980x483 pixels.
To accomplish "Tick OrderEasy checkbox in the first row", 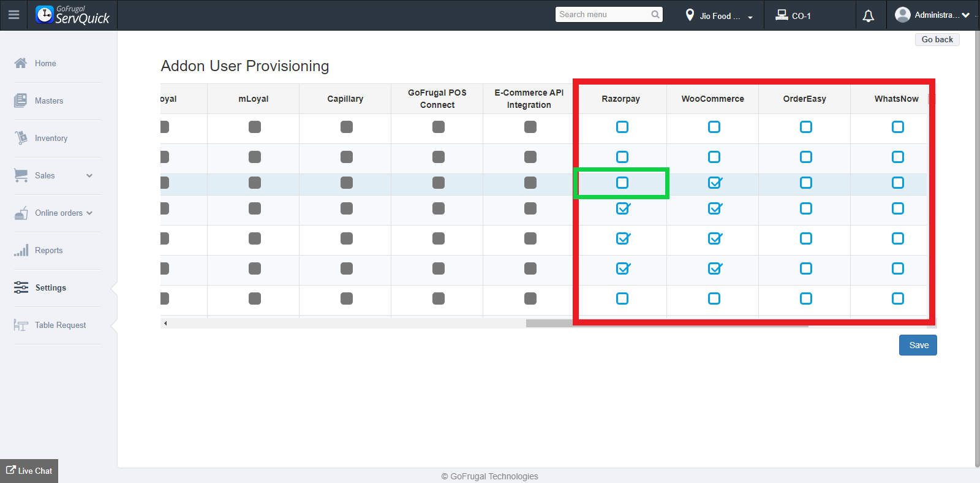I will 806,127.
